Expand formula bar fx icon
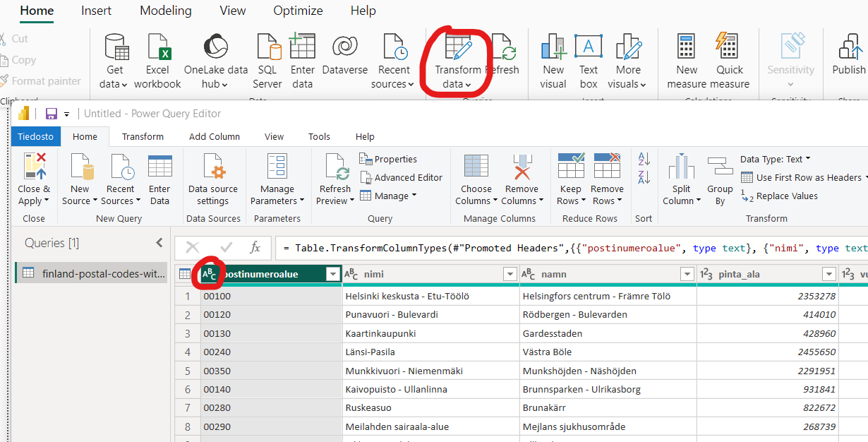Viewport: 868px width, 442px height. (x=255, y=248)
